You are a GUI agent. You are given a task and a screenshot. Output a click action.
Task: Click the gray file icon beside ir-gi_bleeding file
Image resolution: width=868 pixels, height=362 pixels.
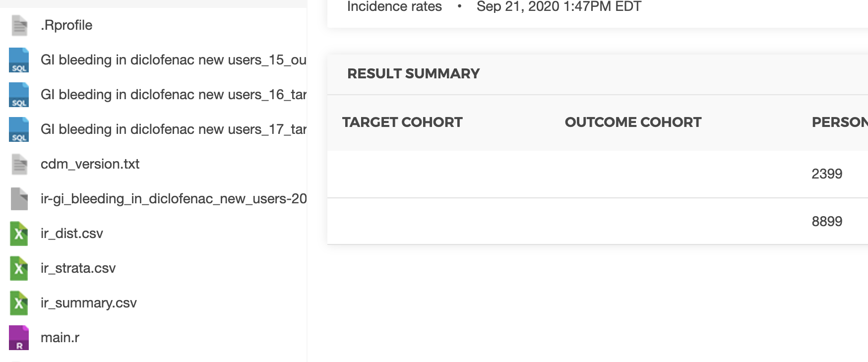click(18, 199)
